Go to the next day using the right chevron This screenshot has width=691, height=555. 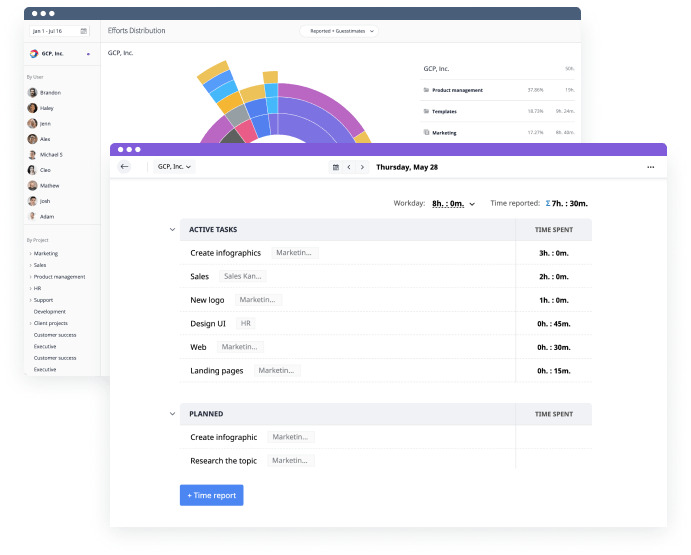(362, 167)
